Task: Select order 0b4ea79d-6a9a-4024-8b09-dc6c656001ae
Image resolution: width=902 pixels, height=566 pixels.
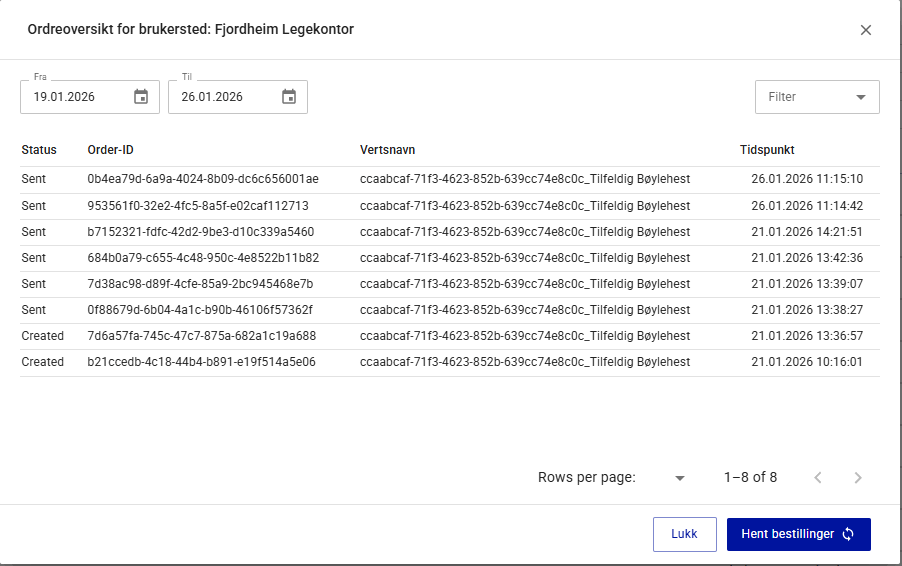Action: pos(203,180)
